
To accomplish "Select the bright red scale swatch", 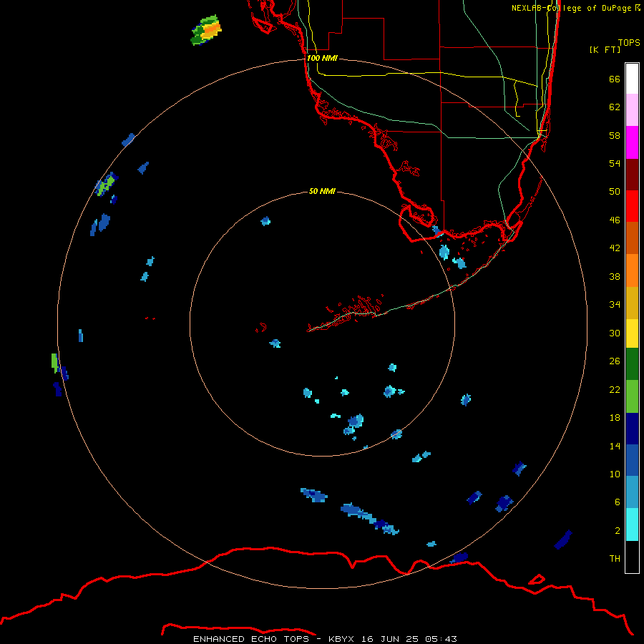I will [632, 206].
